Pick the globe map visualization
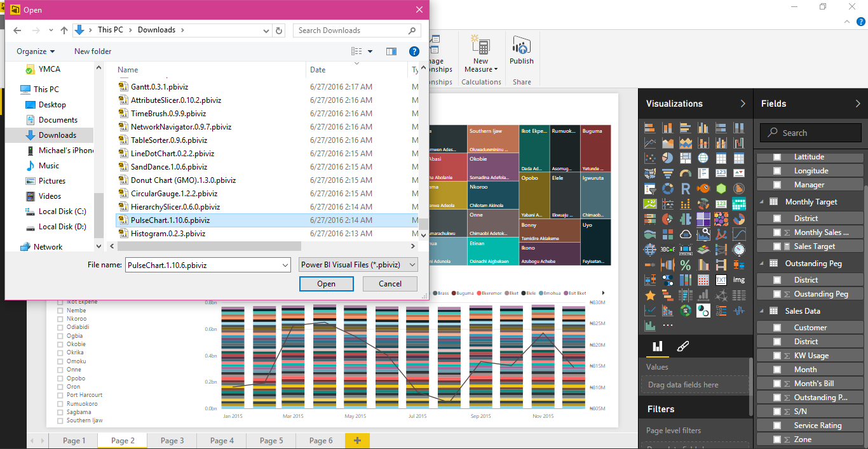The image size is (868, 449). [x=703, y=158]
